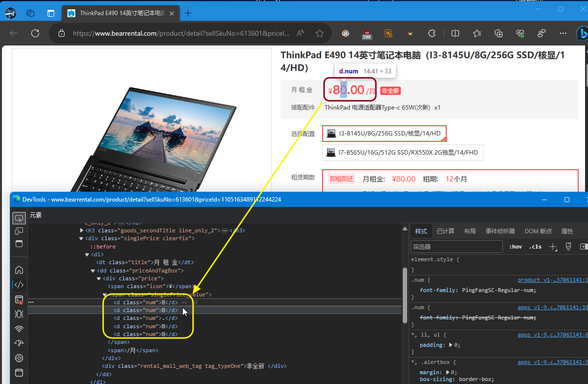588x384 pixels.
Task: Close the ThinkPad E490 browser tab
Action: pos(172,13)
